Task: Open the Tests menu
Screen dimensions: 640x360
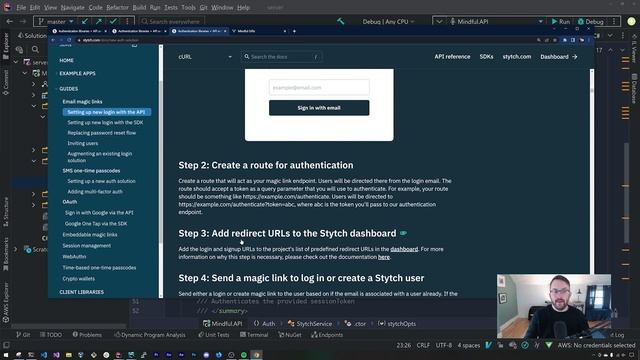Action: tap(171, 7)
